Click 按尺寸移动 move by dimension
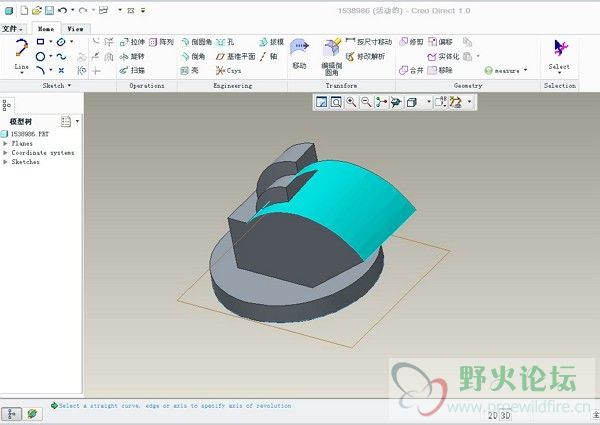This screenshot has height=425, width=600. 369,42
